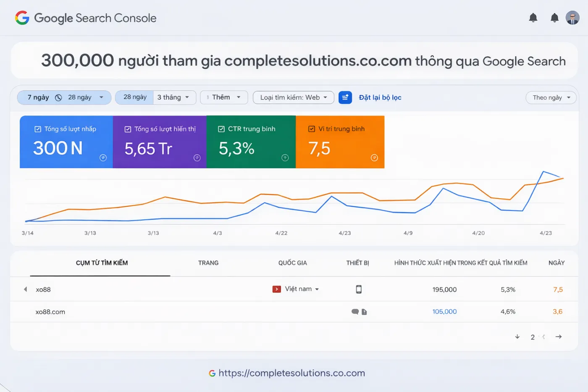
Task: Disable the Tổng số lượt hiển thị checkbox
Action: pos(128,129)
